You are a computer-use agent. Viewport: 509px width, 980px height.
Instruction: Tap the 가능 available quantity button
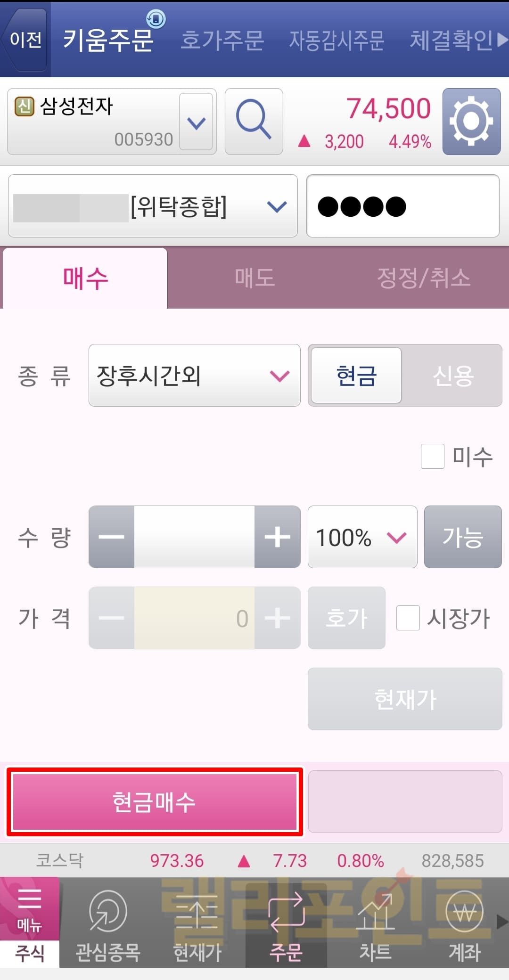[463, 537]
